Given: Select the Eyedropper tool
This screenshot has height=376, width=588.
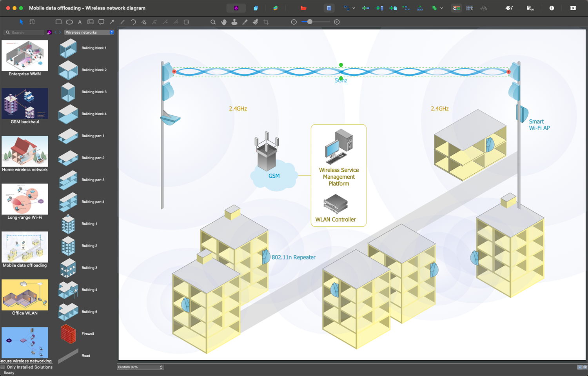Looking at the screenshot, I should (x=245, y=22).
